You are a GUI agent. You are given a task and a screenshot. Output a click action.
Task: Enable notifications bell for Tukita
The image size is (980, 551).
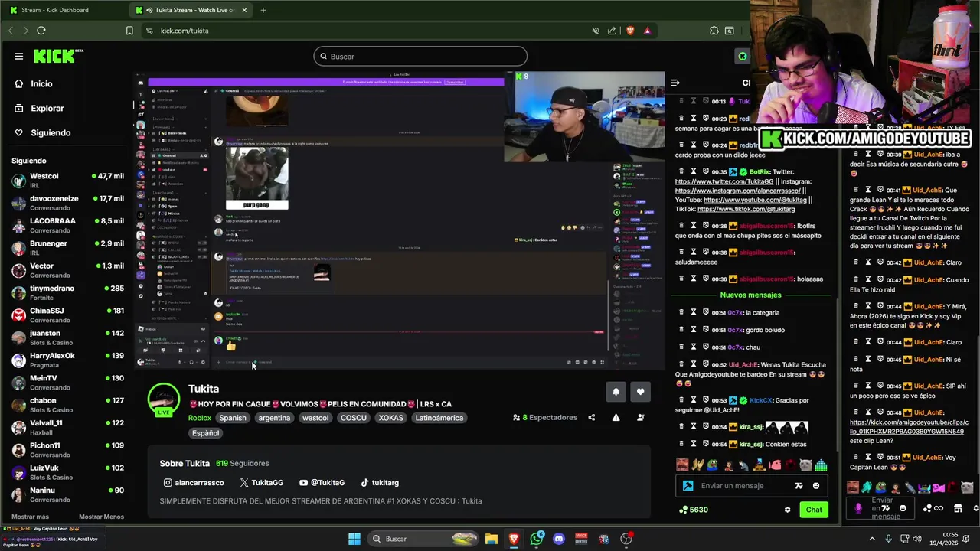pyautogui.click(x=616, y=392)
